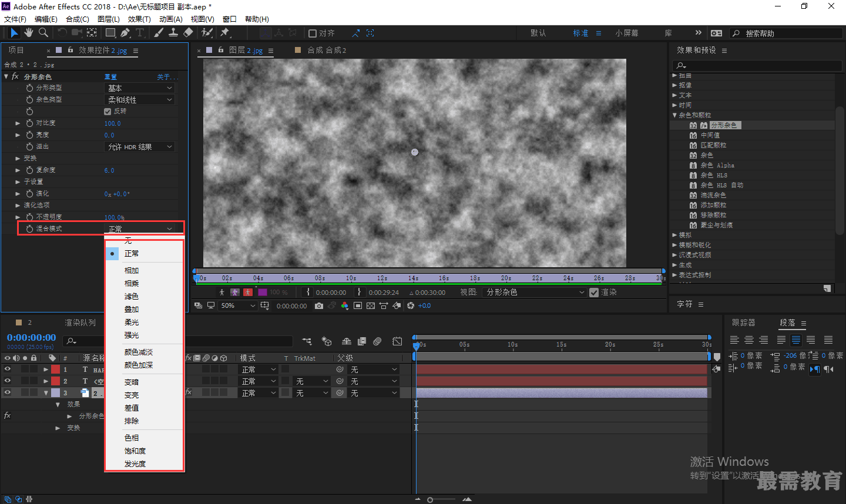
Task: Click 关于 link for 分形杂色 effect
Action: click(x=167, y=77)
